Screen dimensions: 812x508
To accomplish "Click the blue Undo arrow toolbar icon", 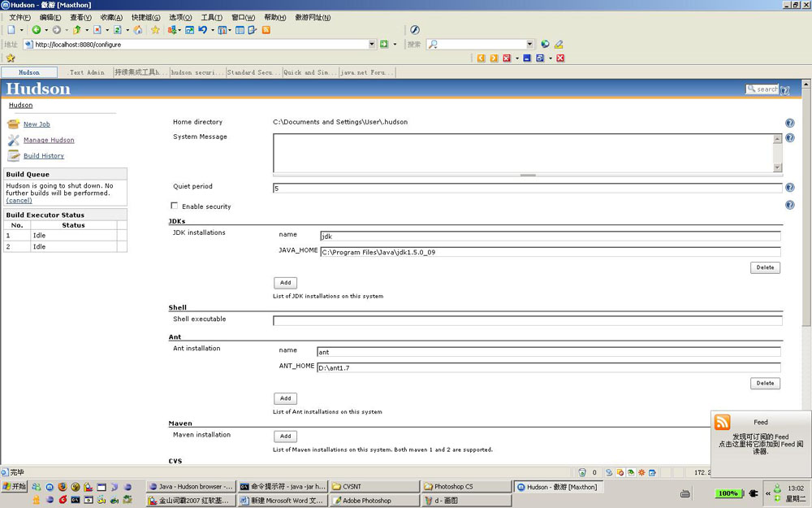I will (202, 30).
